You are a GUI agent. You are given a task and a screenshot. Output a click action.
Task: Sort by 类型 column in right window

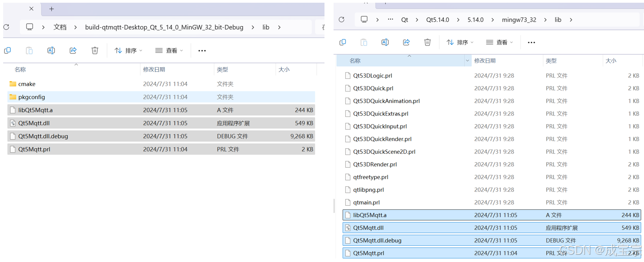(551, 60)
